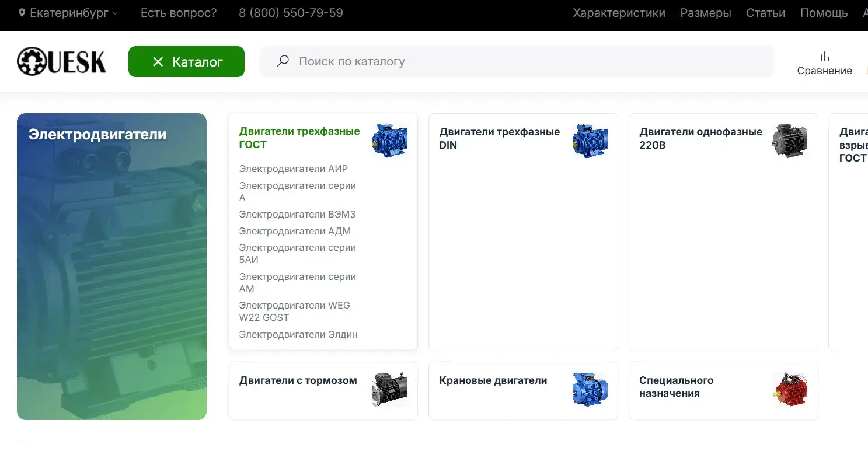Open the Сравнение comparison icon
This screenshot has height=455, width=868.
click(x=824, y=62)
